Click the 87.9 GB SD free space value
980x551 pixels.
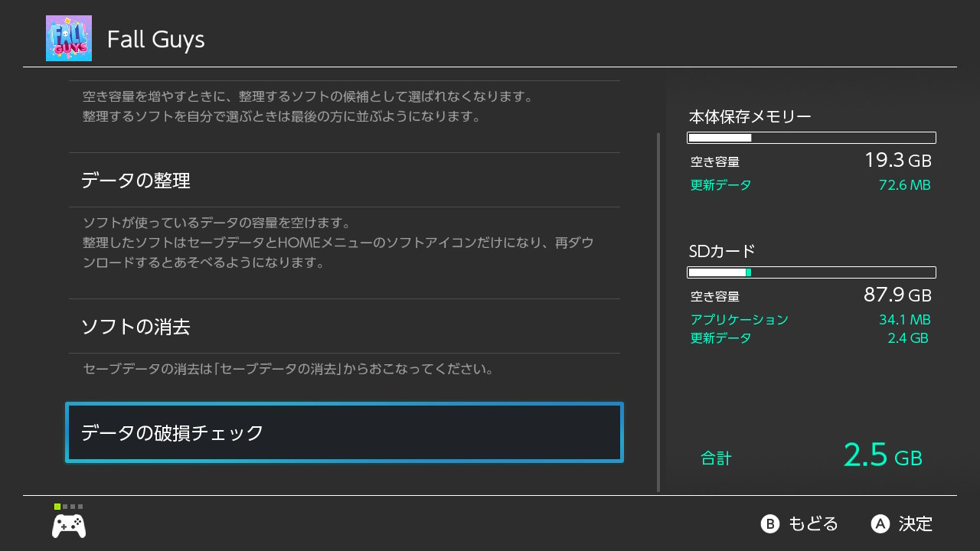coord(897,295)
